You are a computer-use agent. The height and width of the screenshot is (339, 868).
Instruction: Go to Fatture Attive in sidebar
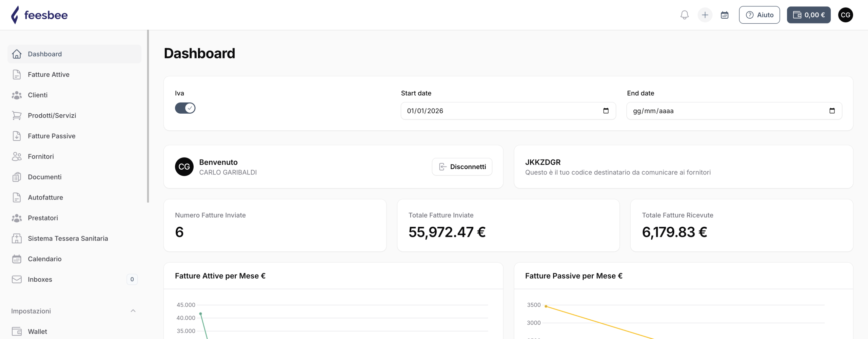click(x=48, y=75)
